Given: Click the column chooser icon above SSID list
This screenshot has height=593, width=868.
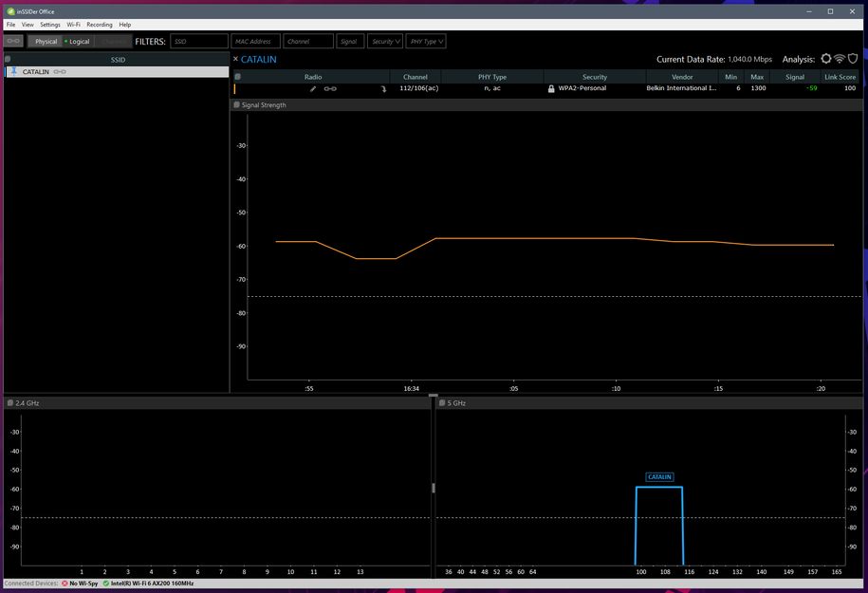Looking at the screenshot, I should tap(8, 59).
